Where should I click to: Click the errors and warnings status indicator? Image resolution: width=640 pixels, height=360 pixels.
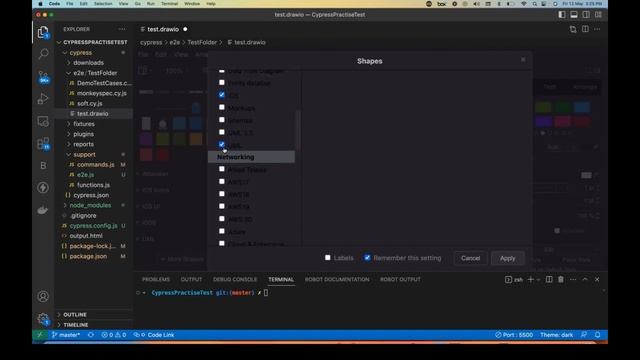click(114, 335)
